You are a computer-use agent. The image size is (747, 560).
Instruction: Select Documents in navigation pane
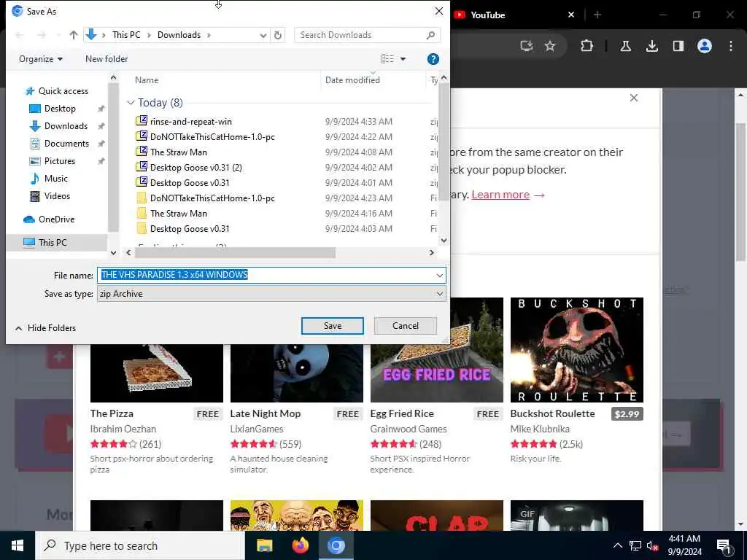[66, 144]
